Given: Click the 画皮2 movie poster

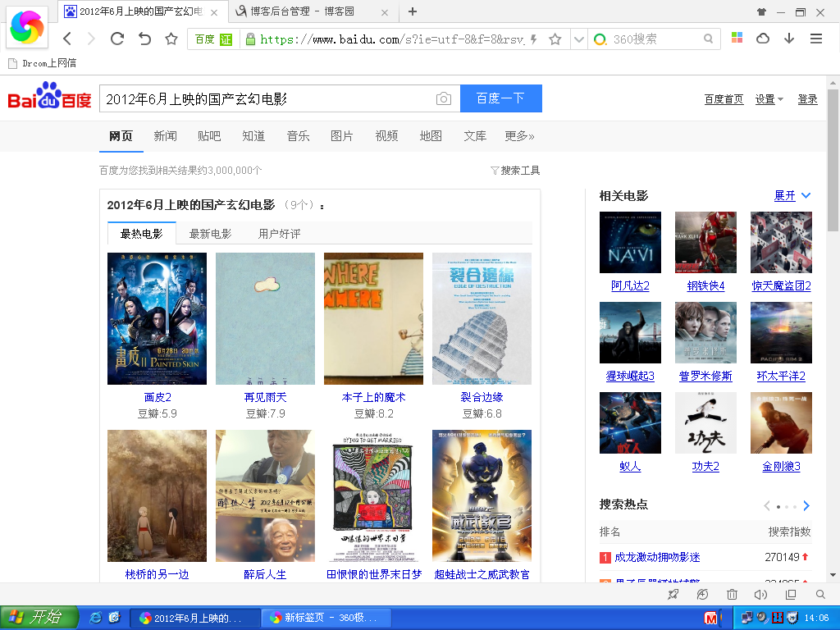Looking at the screenshot, I should pos(157,319).
